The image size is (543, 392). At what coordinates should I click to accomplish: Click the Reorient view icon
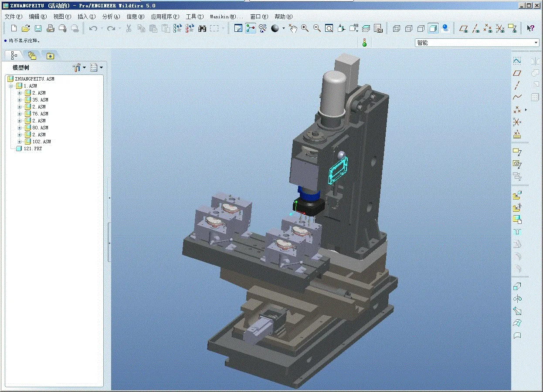341,28
